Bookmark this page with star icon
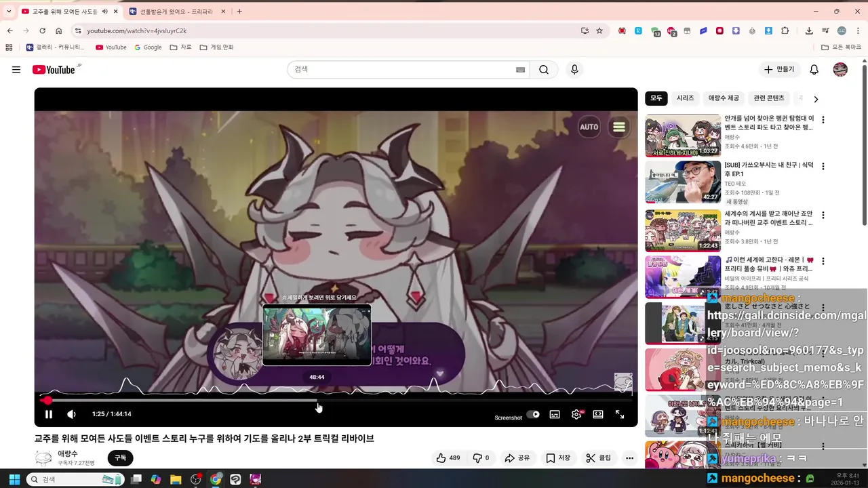Viewport: 868px width, 488px height. click(599, 30)
